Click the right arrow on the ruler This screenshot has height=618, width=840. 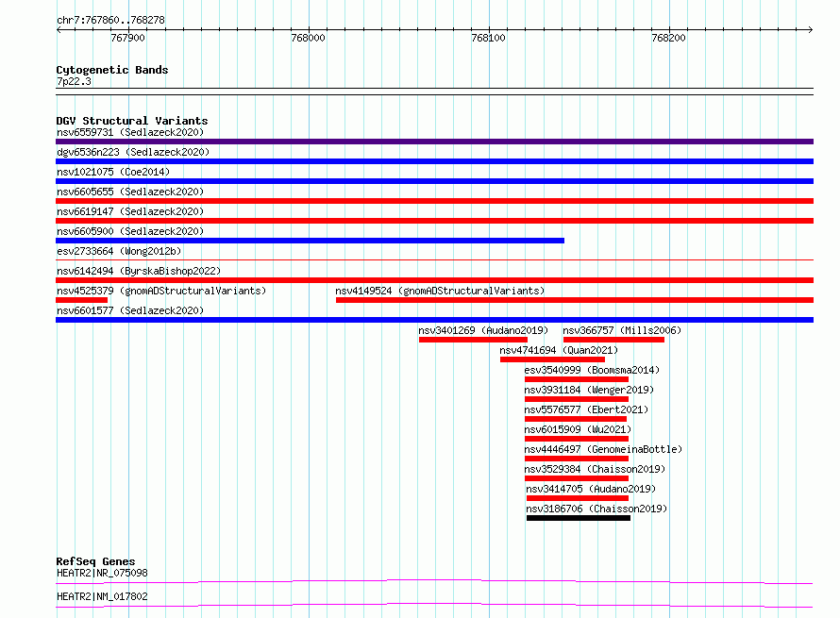pyautogui.click(x=810, y=29)
